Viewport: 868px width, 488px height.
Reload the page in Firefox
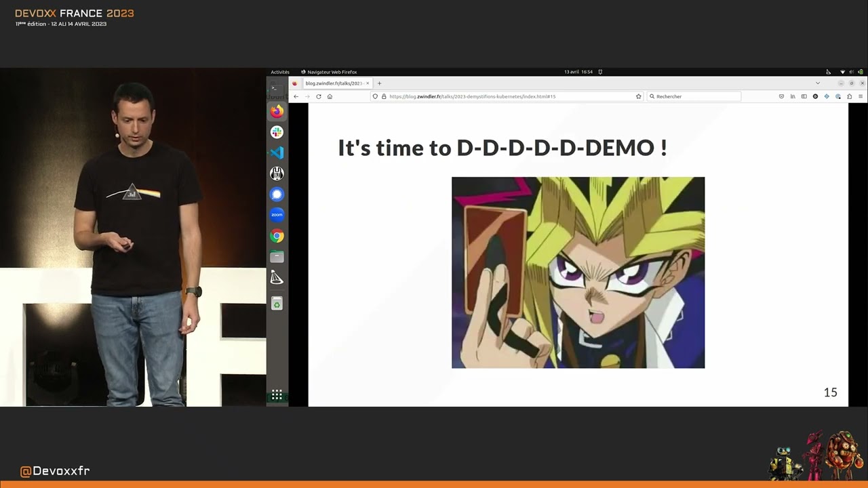click(x=319, y=96)
